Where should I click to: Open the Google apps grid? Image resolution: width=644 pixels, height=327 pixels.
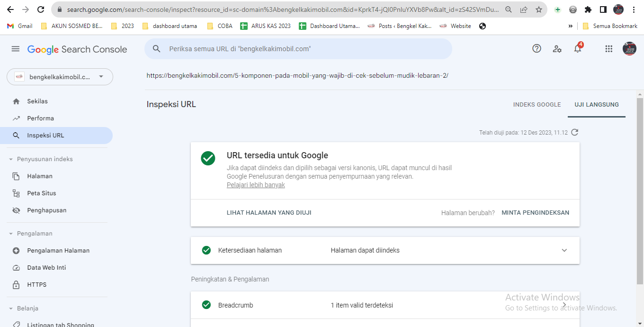(x=609, y=49)
